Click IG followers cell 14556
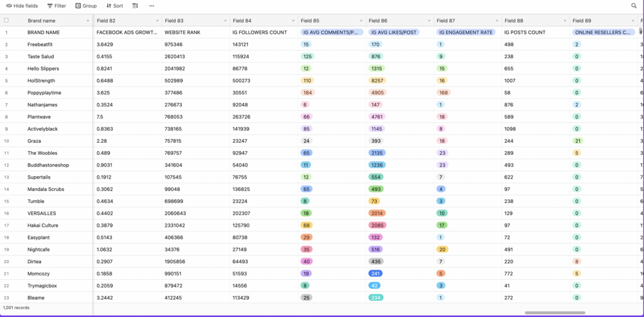The image size is (644, 317). [264, 286]
